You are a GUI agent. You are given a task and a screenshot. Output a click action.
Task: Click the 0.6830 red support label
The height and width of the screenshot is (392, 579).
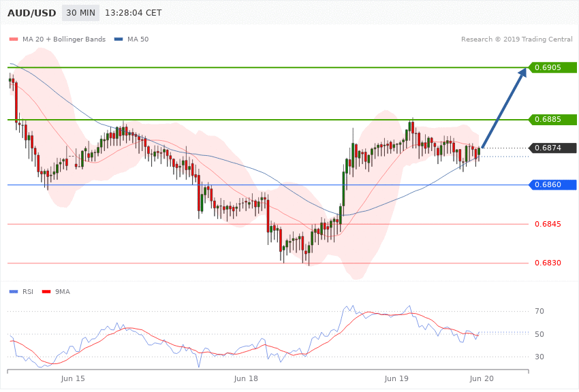tap(548, 263)
